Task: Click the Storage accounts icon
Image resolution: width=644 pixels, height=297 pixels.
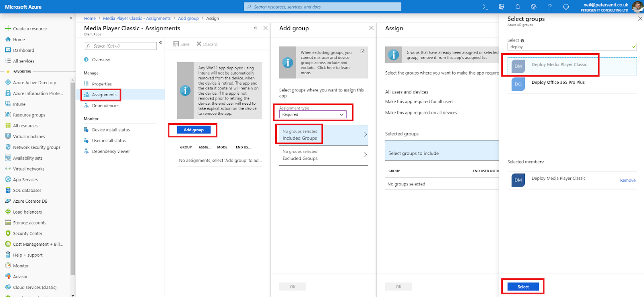Action: coord(8,222)
